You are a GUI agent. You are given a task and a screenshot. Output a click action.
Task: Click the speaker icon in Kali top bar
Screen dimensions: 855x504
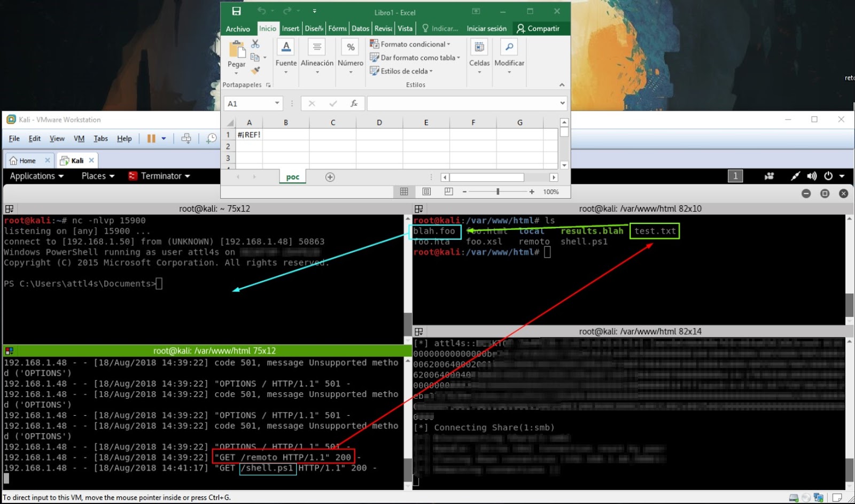[x=812, y=175]
